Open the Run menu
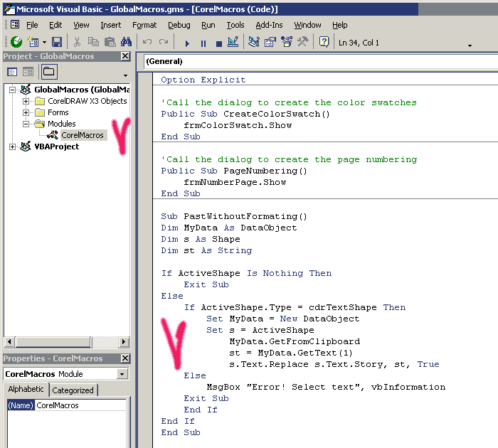Image resolution: width=498 pixels, height=448 pixels. [x=208, y=25]
